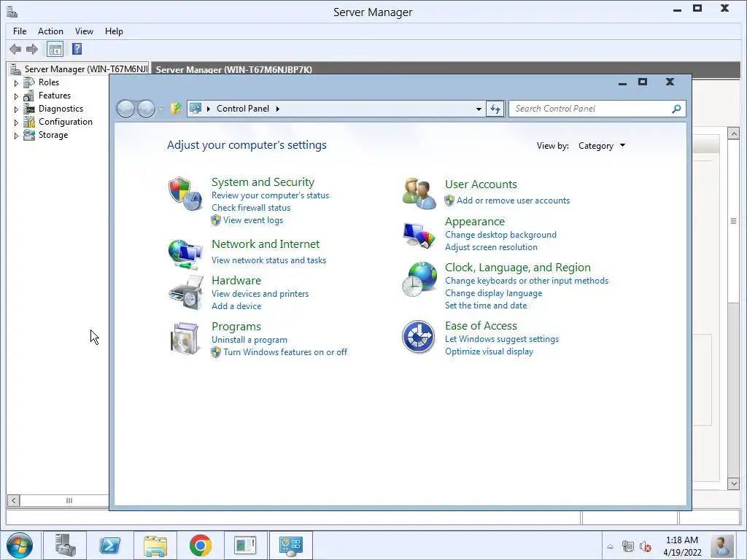Image resolution: width=747 pixels, height=560 pixels.
Task: Expand the Roles tree node
Action: click(x=16, y=83)
